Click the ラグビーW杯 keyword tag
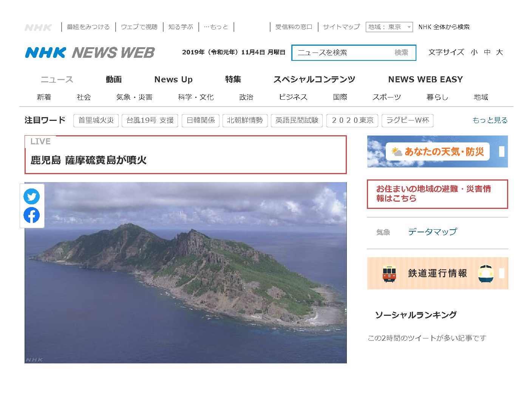532x411 pixels. (408, 121)
